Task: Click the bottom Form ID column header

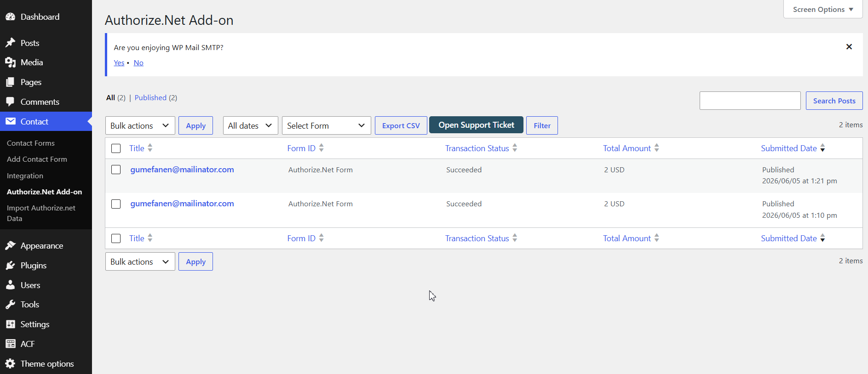Action: (301, 238)
